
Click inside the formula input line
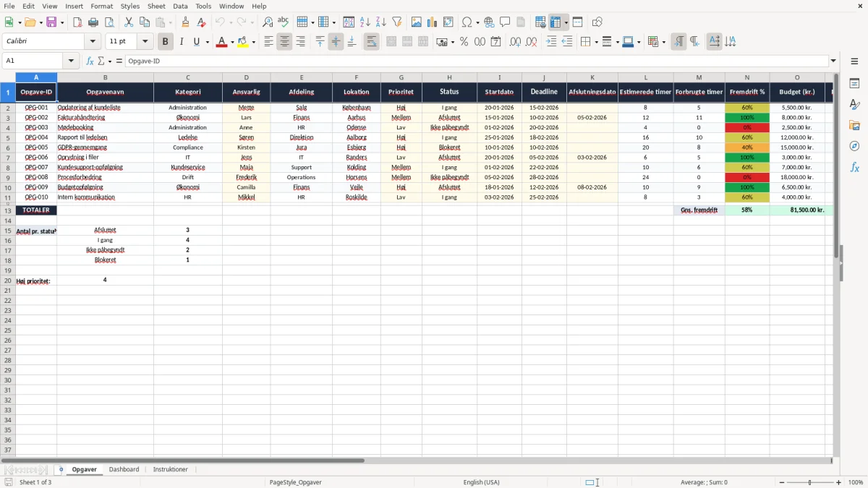[476, 61]
